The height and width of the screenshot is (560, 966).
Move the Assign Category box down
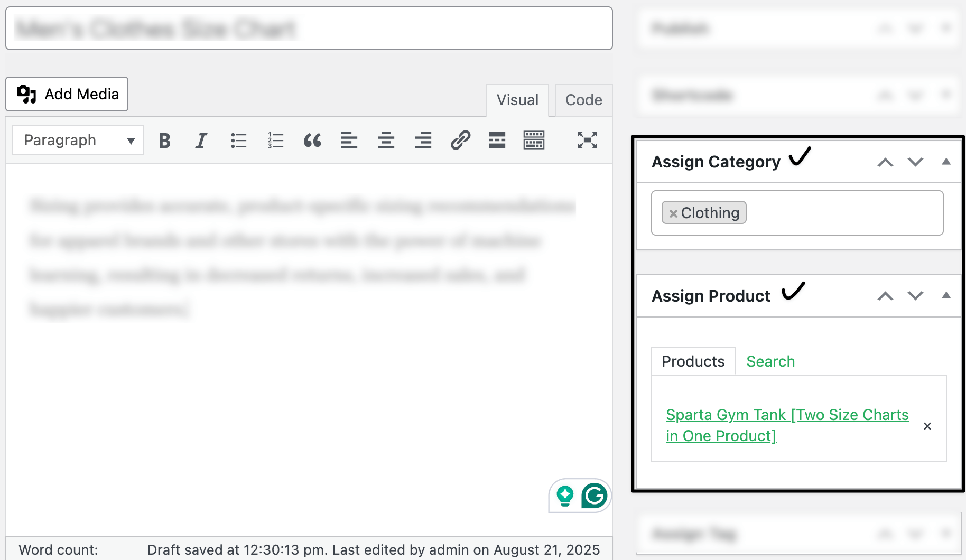[x=915, y=162]
